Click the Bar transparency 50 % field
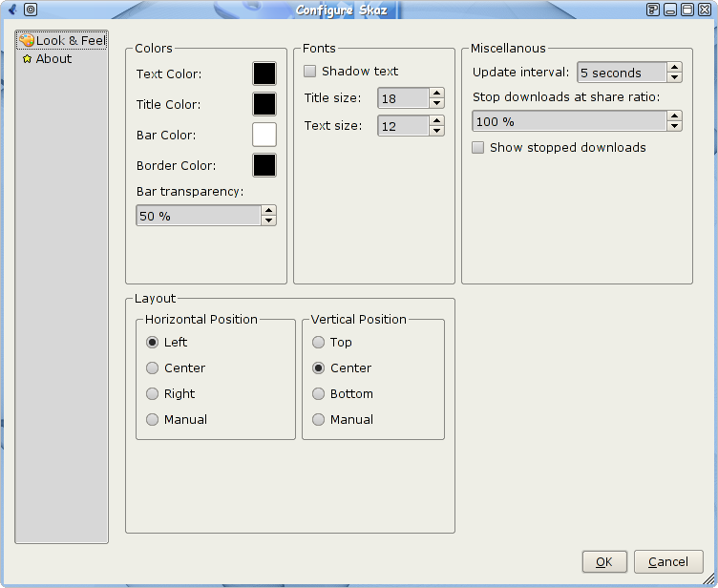 199,215
